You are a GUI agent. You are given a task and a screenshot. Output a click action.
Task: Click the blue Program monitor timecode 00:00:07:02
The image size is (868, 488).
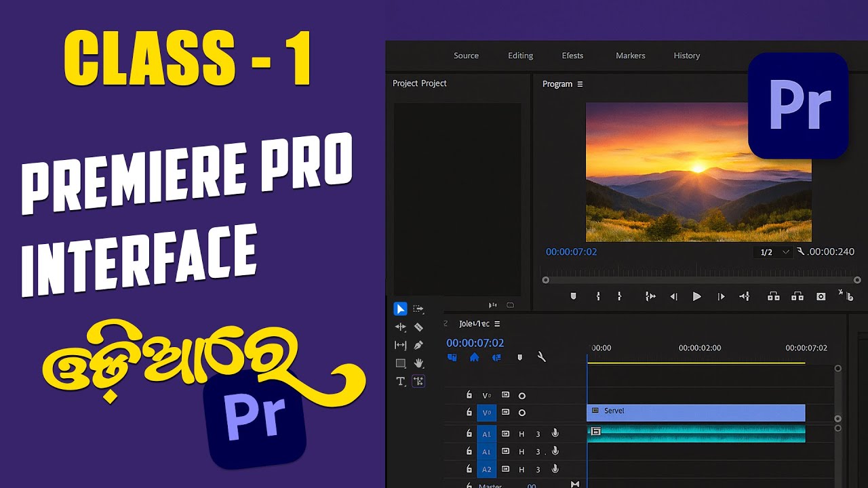pos(572,252)
